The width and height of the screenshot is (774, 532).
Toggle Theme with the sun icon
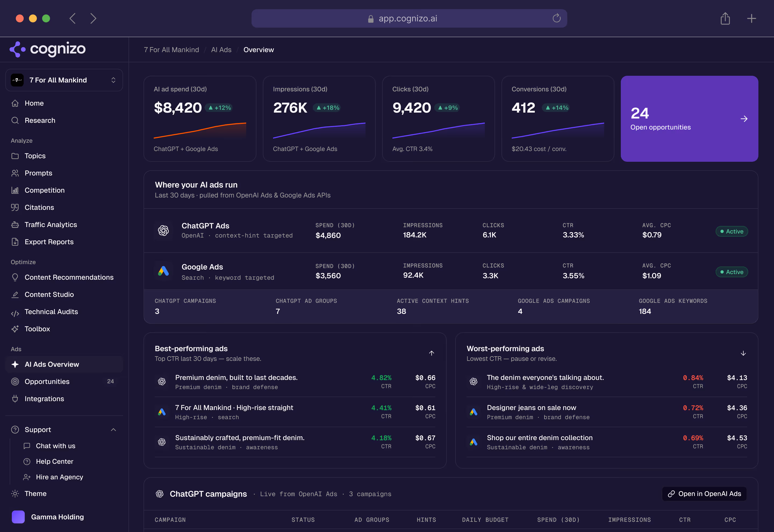tap(15, 494)
